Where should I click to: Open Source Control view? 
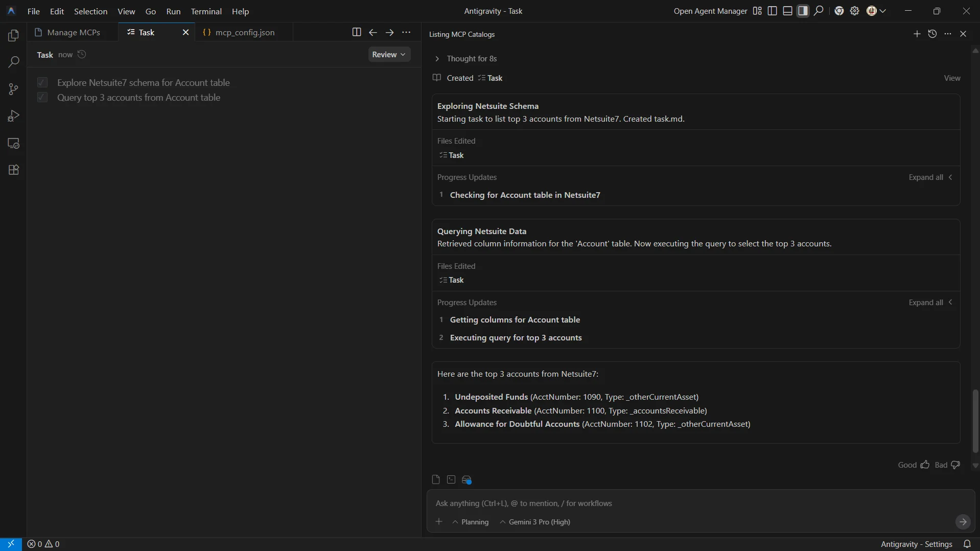(x=14, y=89)
